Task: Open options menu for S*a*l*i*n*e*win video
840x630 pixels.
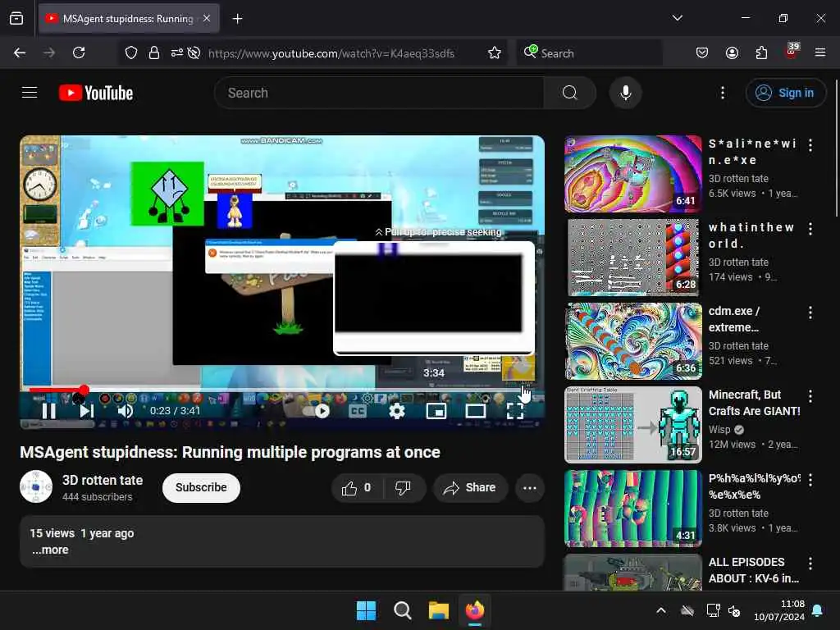Action: (x=810, y=144)
